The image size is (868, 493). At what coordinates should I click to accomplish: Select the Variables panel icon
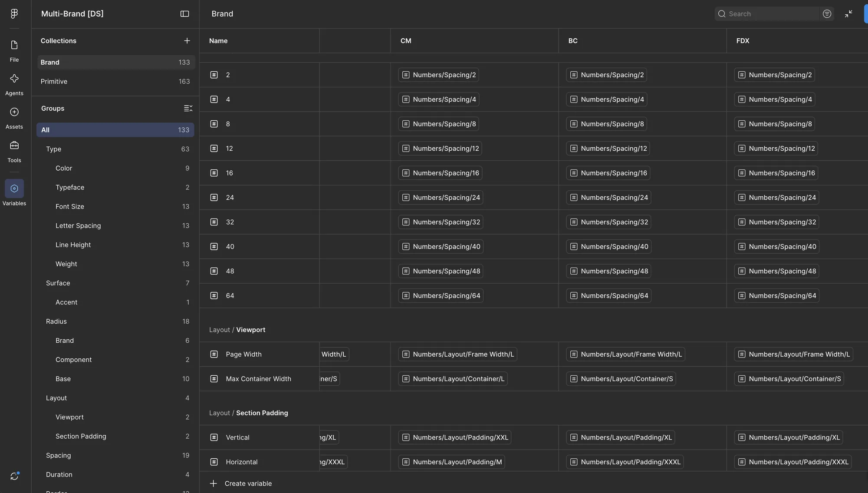[x=14, y=189]
